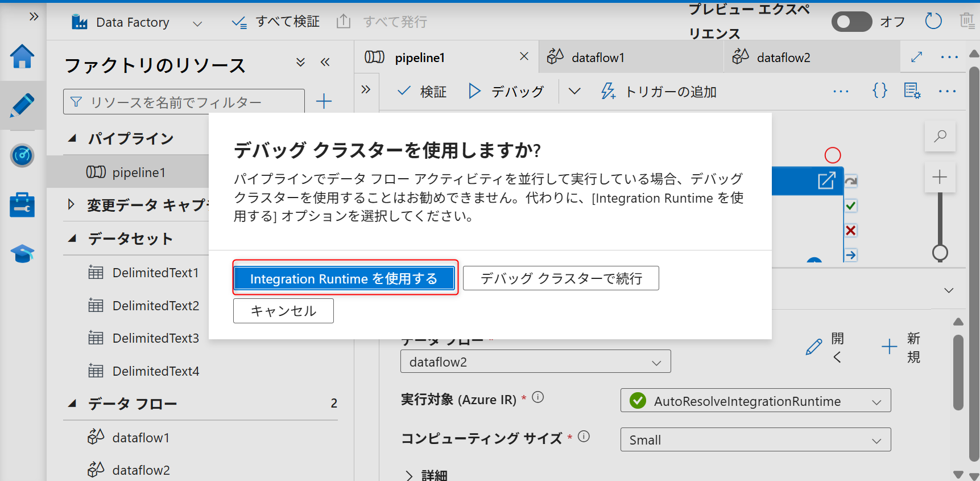Collapse the データセット tree section
The image size is (980, 481).
(x=72, y=239)
